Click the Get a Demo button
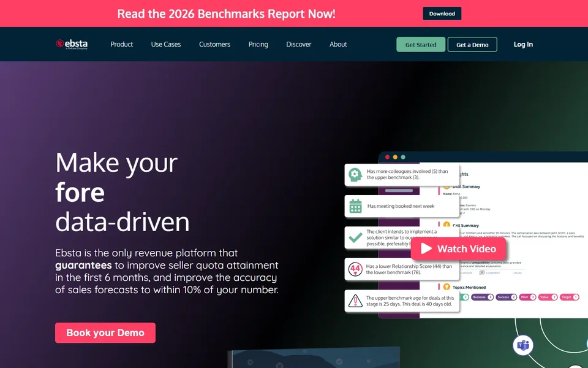The height and width of the screenshot is (368, 588). coord(472,45)
